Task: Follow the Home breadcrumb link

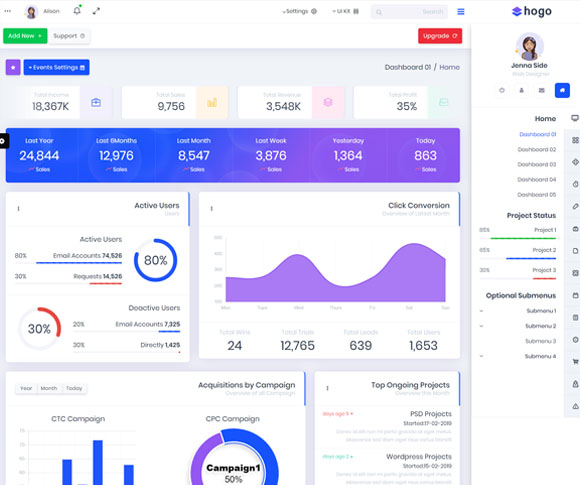Action: tap(449, 67)
